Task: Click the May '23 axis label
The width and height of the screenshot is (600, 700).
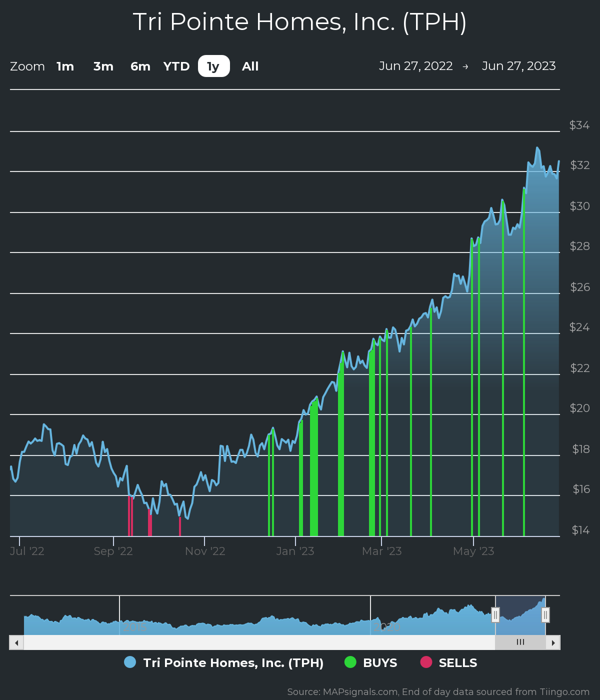Action: 473,551
